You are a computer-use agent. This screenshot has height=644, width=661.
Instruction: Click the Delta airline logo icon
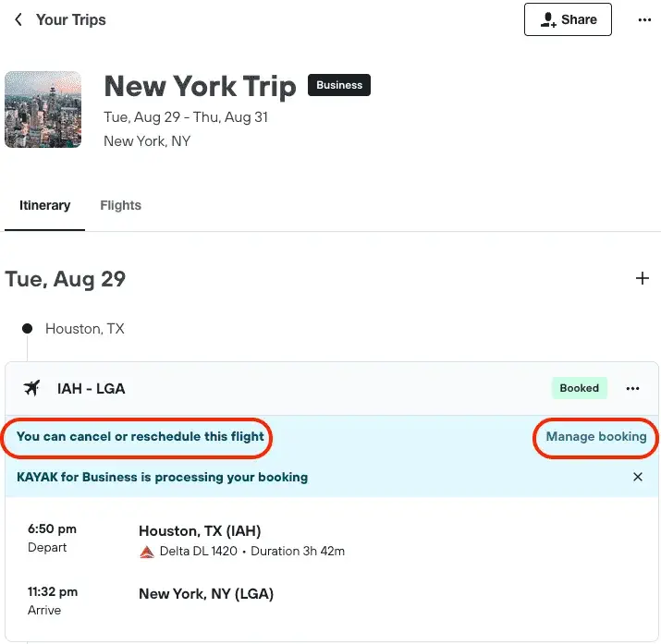click(x=147, y=552)
